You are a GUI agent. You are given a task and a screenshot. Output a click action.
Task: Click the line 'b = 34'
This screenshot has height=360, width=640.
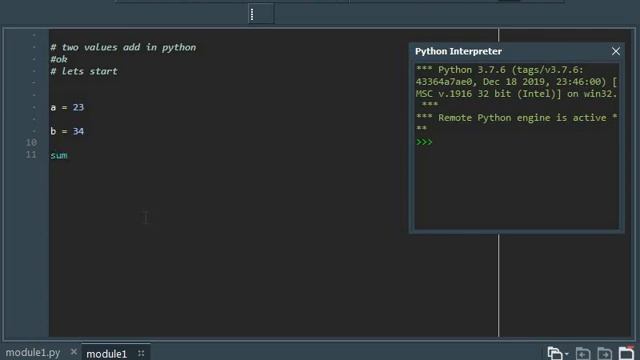click(67, 131)
